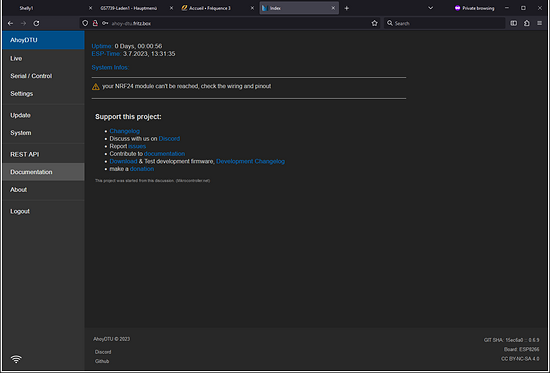Switch to the Shelly1 tab
Viewport: 550px width, 373px height.
pos(49,8)
